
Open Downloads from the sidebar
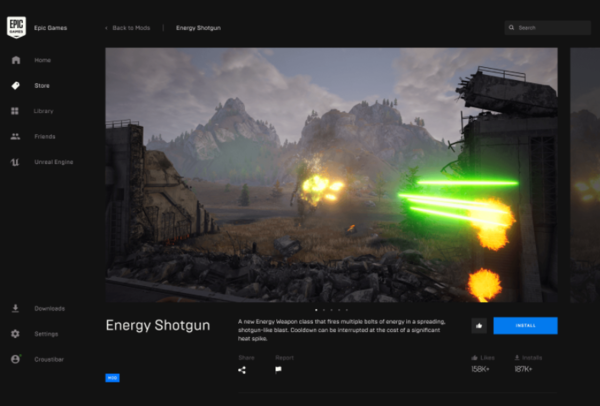[x=49, y=308]
